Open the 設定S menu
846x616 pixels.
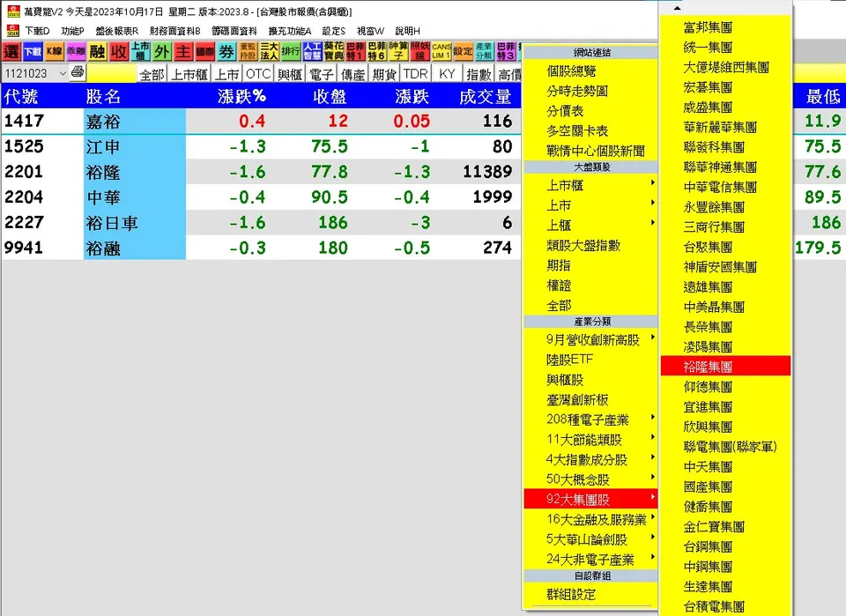point(334,32)
